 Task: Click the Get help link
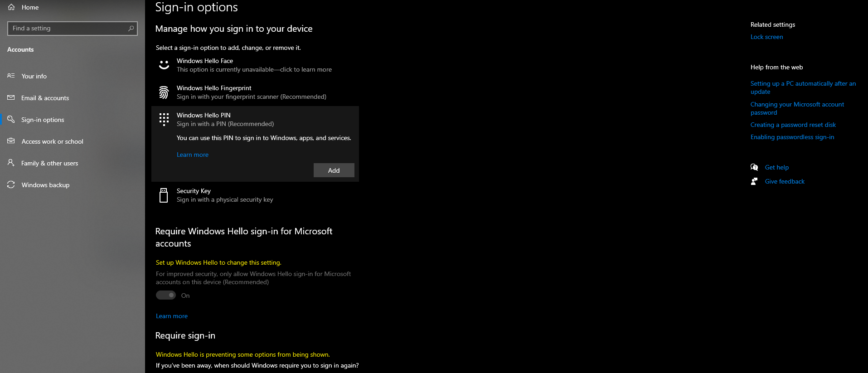(x=777, y=167)
